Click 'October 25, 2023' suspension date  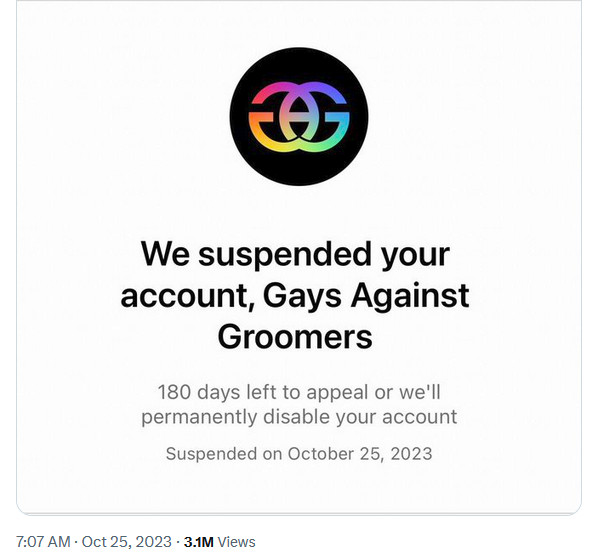tap(360, 454)
